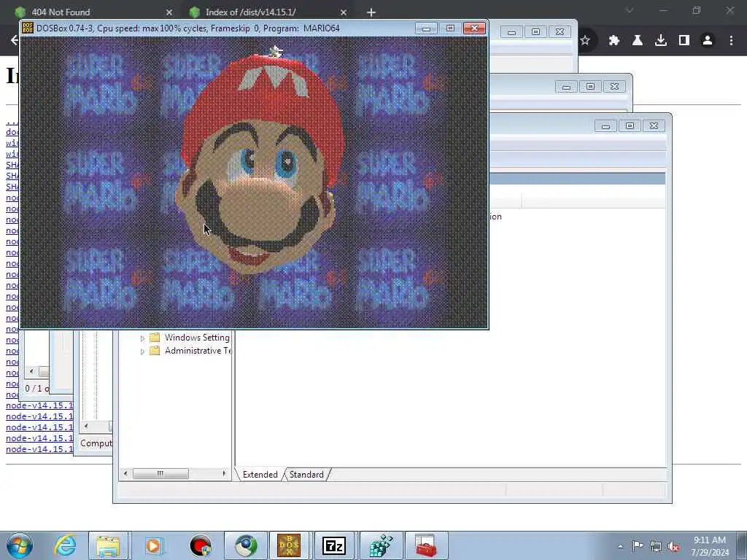Image resolution: width=747 pixels, height=560 pixels.
Task: Open the taskbar clock showing 9:11 AM
Action: click(x=710, y=545)
